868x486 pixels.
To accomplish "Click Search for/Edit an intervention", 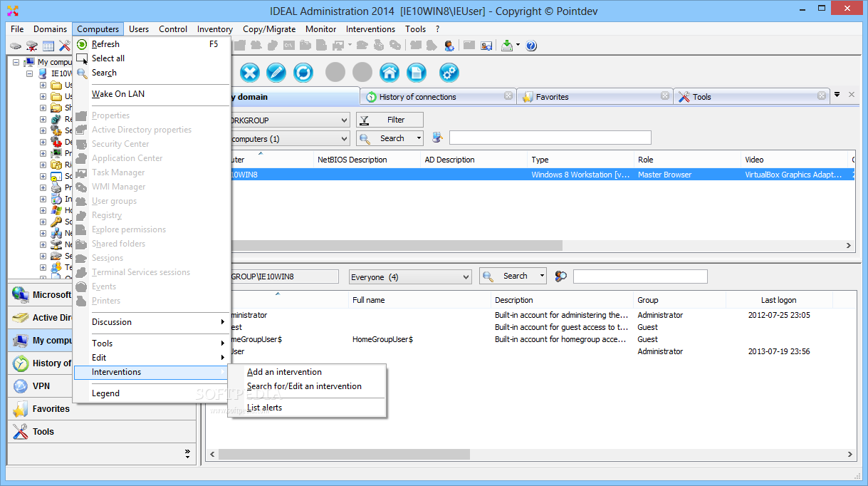I will pyautogui.click(x=307, y=386).
